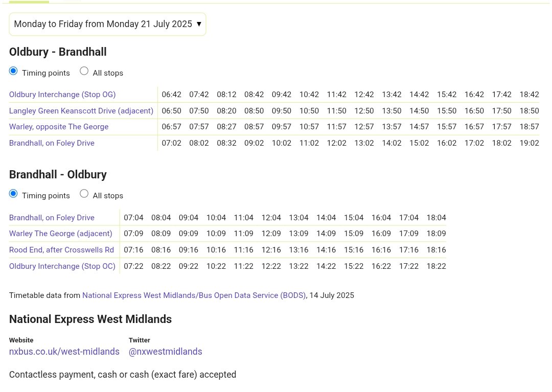Click 07:02 arrival at Brandhall Foley Drive
Image resolution: width=552 pixels, height=392 pixels.
(x=171, y=143)
